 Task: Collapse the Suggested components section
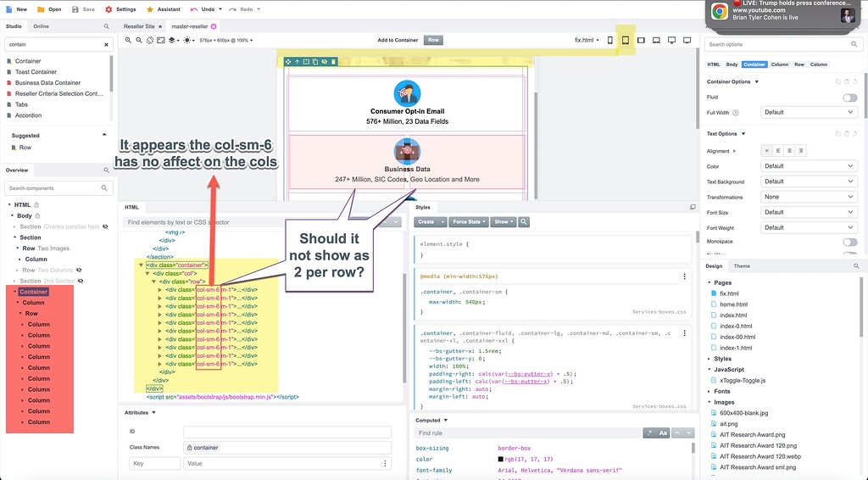[x=104, y=135]
